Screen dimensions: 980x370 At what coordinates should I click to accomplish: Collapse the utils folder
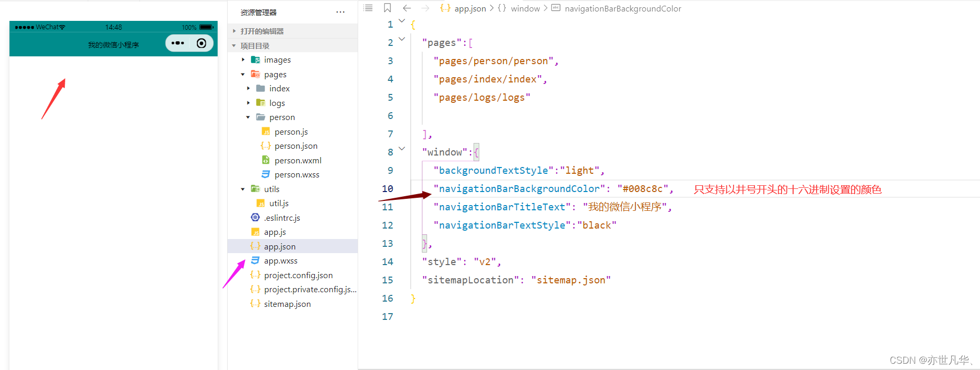pos(243,189)
